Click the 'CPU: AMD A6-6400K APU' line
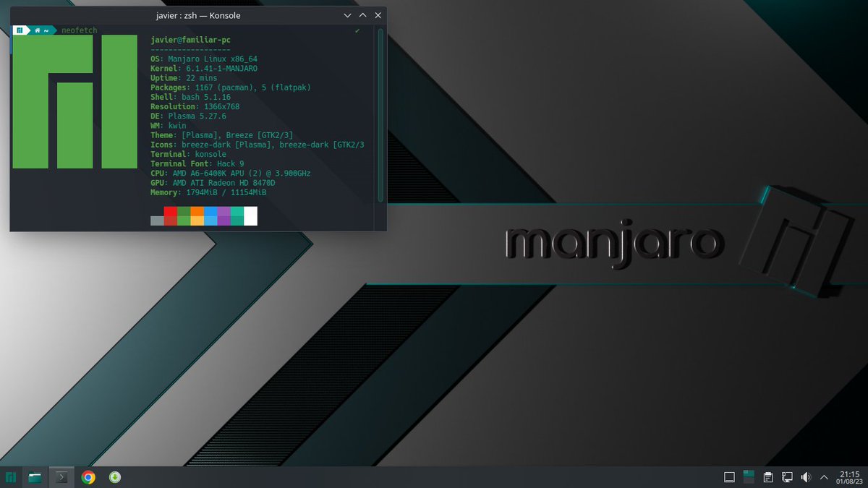Image resolution: width=868 pixels, height=488 pixels. point(231,173)
